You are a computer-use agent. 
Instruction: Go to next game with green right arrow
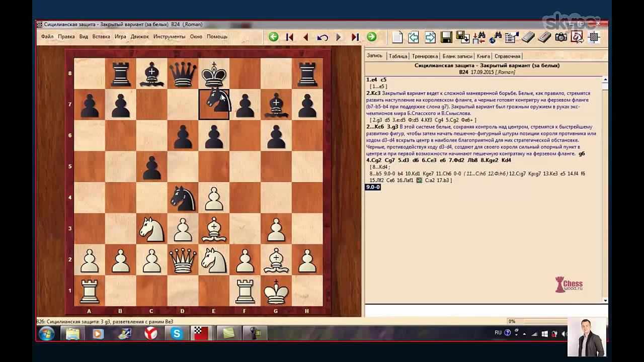click(x=371, y=37)
